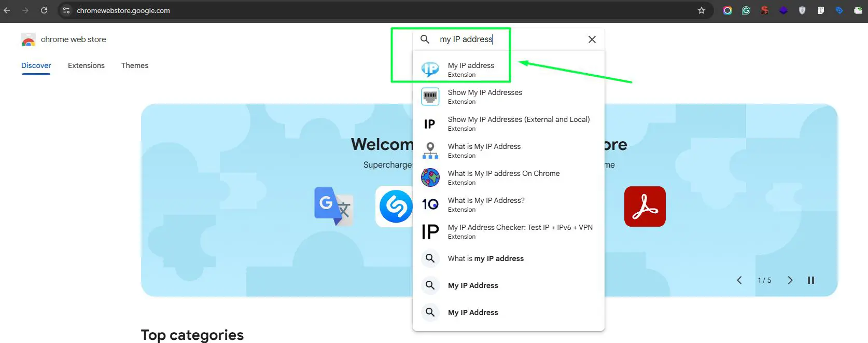Switch to the Themes tab

pos(135,65)
